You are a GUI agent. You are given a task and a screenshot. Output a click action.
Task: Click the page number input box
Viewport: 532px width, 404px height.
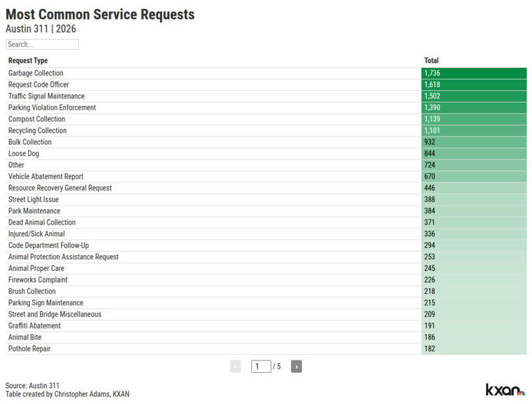point(261,367)
